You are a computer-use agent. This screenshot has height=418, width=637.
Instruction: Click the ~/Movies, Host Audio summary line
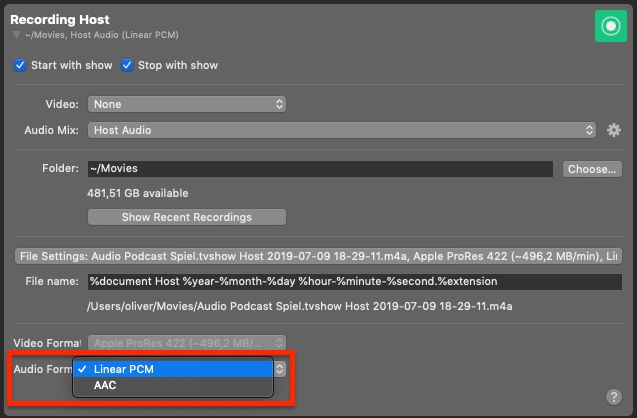[x=102, y=35]
